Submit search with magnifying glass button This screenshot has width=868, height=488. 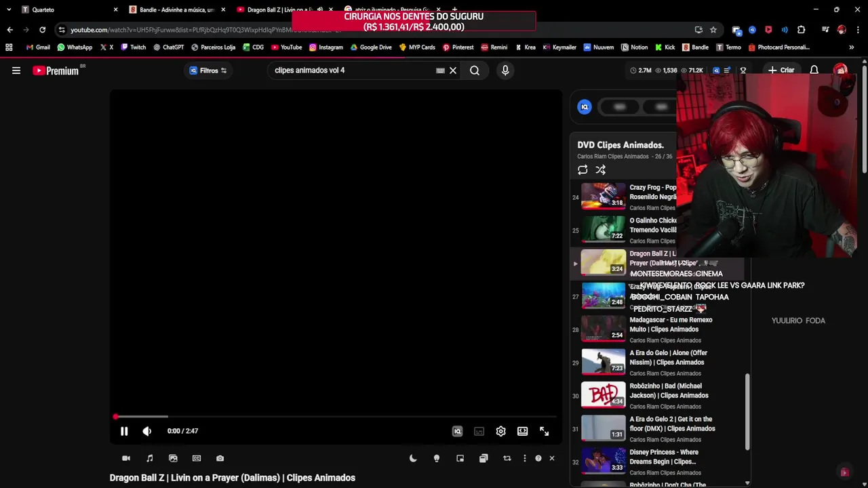pos(475,70)
